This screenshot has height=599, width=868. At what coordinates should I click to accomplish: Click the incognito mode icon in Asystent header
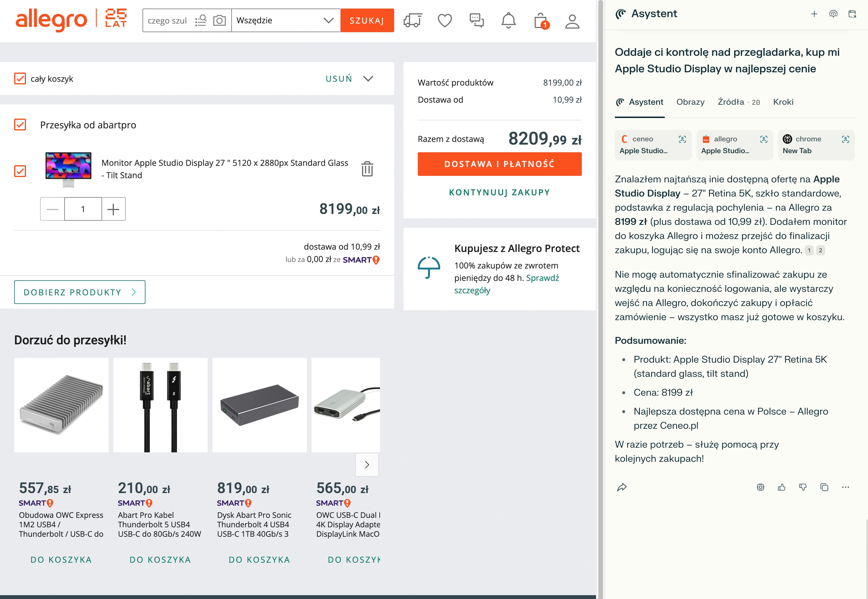click(833, 14)
